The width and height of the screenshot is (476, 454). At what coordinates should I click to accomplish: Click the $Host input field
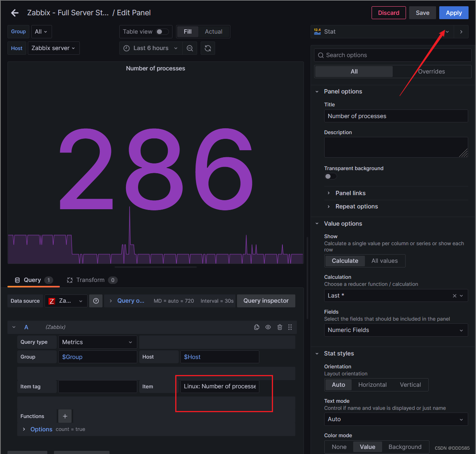coord(220,357)
